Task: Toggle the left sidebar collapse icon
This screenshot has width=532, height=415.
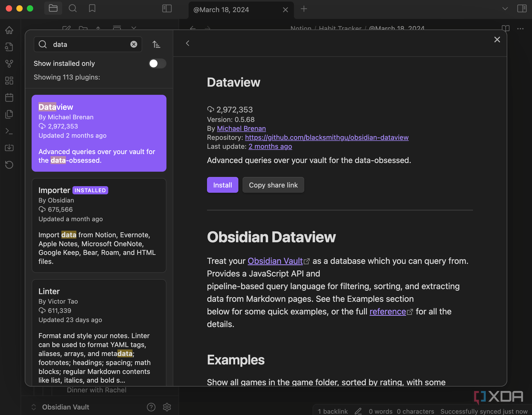Action: pos(167,9)
